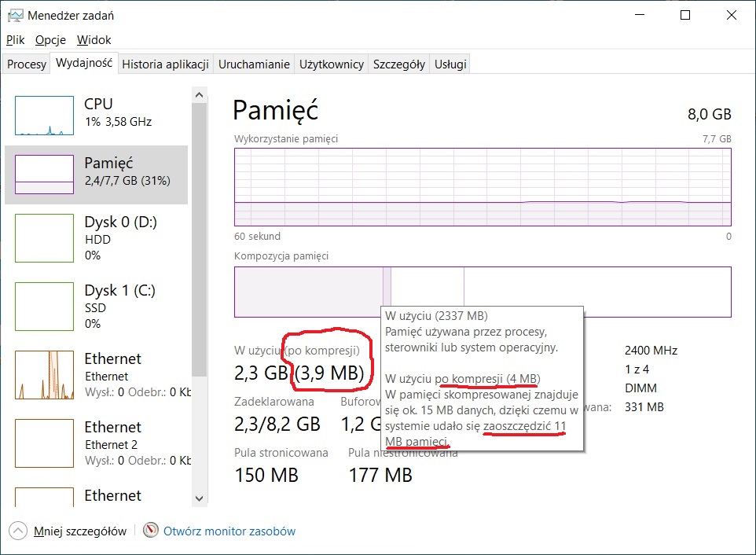The image size is (756, 555).
Task: Open the Widok menu
Action: 94,39
